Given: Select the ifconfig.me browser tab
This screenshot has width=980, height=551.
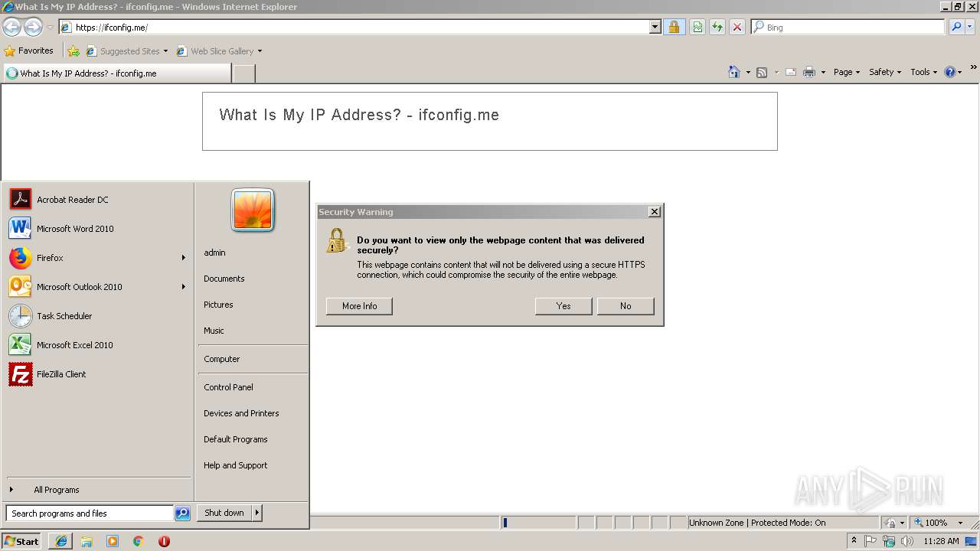Looking at the screenshot, I should (x=116, y=73).
